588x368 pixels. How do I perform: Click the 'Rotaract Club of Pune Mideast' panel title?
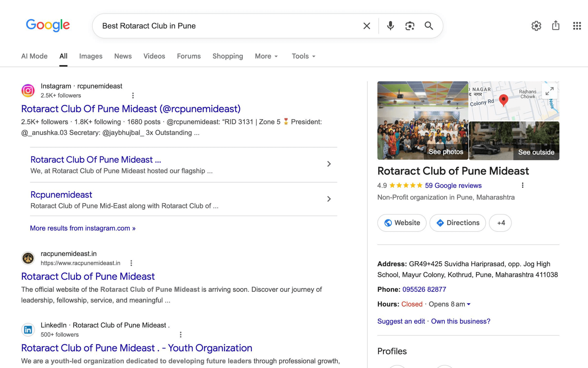pos(453,171)
